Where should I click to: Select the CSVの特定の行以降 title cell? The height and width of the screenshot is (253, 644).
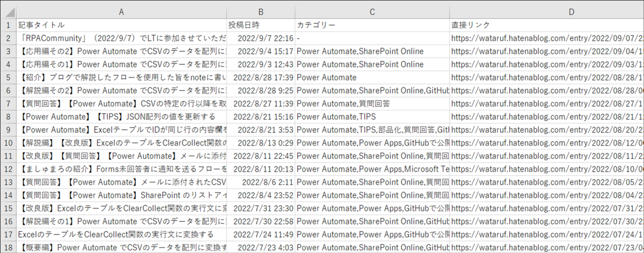pos(121,104)
